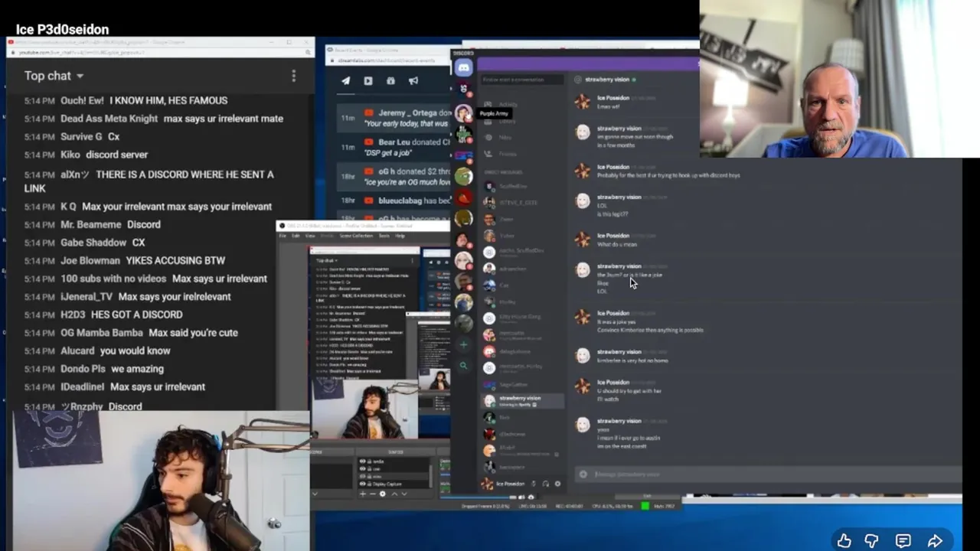Toggle Discord microphone mute icon

tap(534, 484)
